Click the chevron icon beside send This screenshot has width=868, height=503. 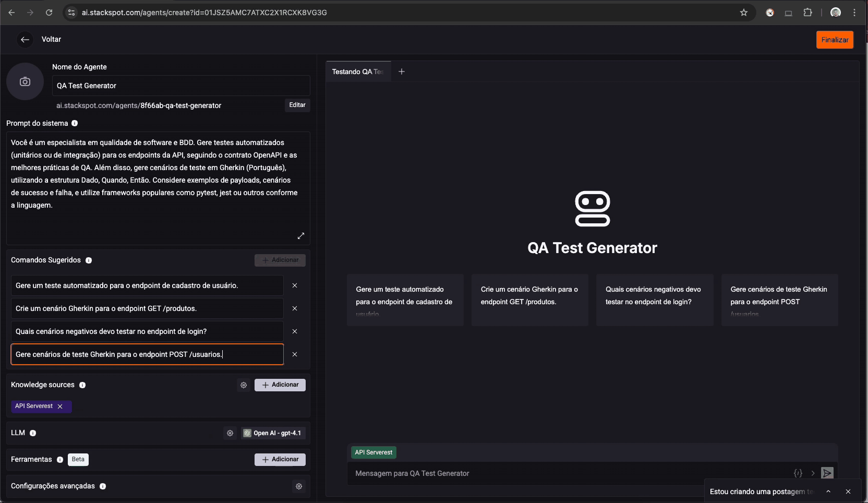click(x=813, y=473)
